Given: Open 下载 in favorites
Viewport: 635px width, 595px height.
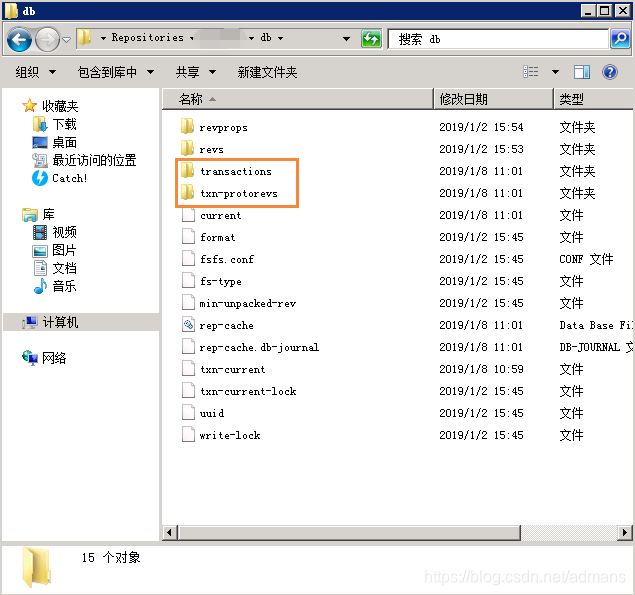Looking at the screenshot, I should pos(64,124).
